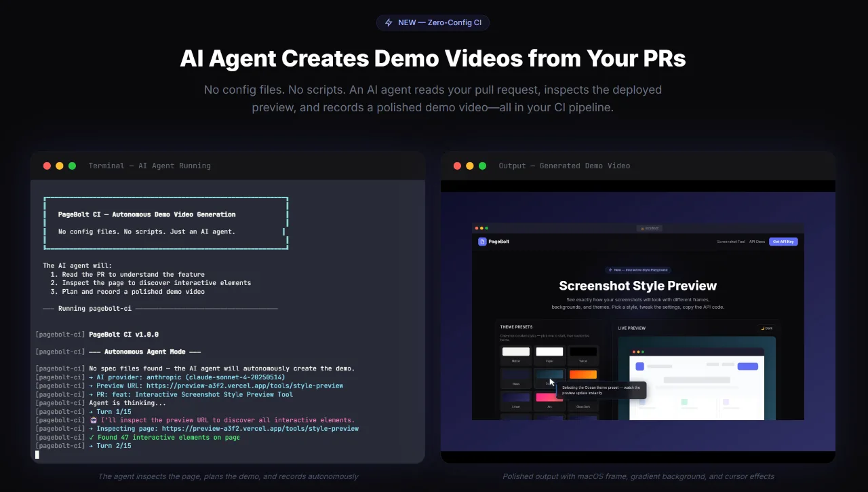Select the Glass Dark theme preset swatch
The image size is (868, 492).
[x=583, y=400]
